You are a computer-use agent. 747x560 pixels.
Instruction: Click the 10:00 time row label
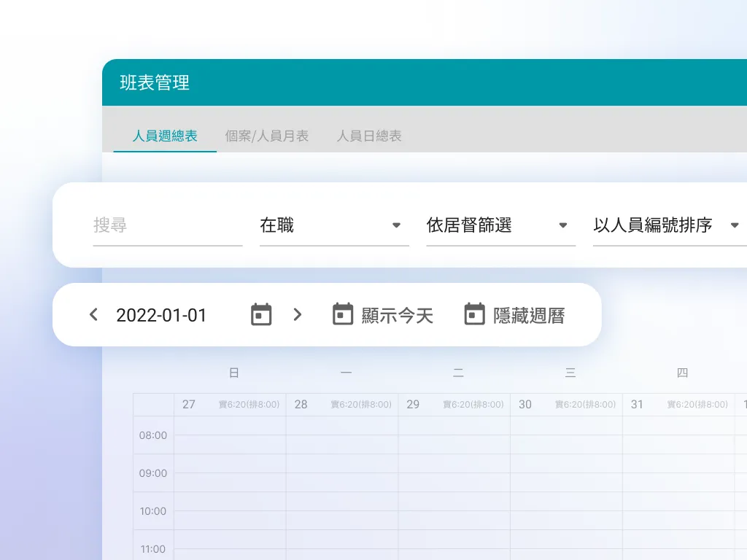(153, 511)
